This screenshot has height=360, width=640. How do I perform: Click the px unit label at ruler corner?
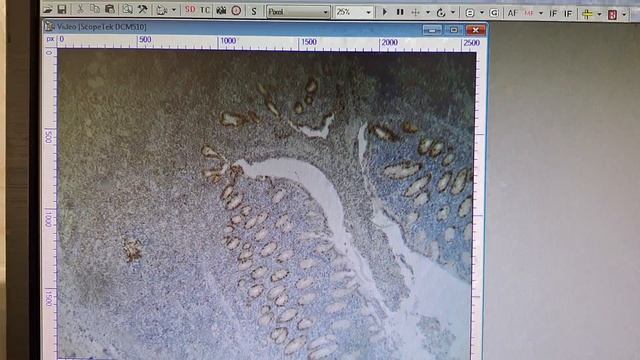pyautogui.click(x=50, y=39)
